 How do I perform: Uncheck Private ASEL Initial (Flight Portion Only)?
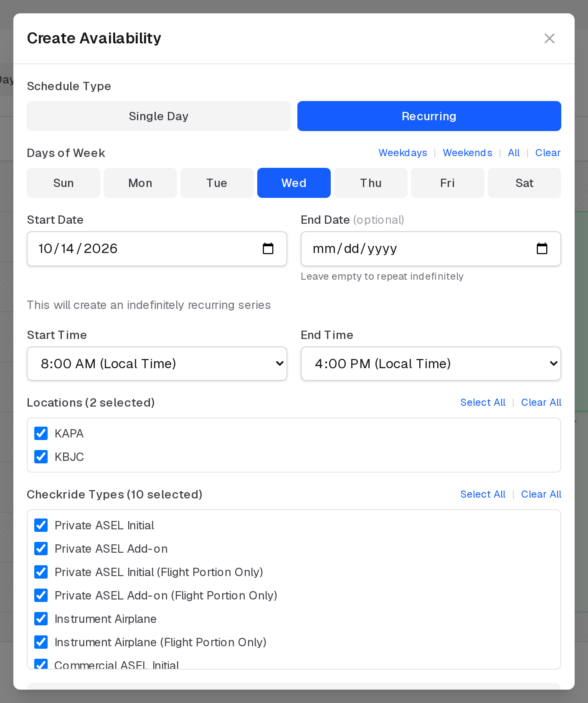[41, 572]
